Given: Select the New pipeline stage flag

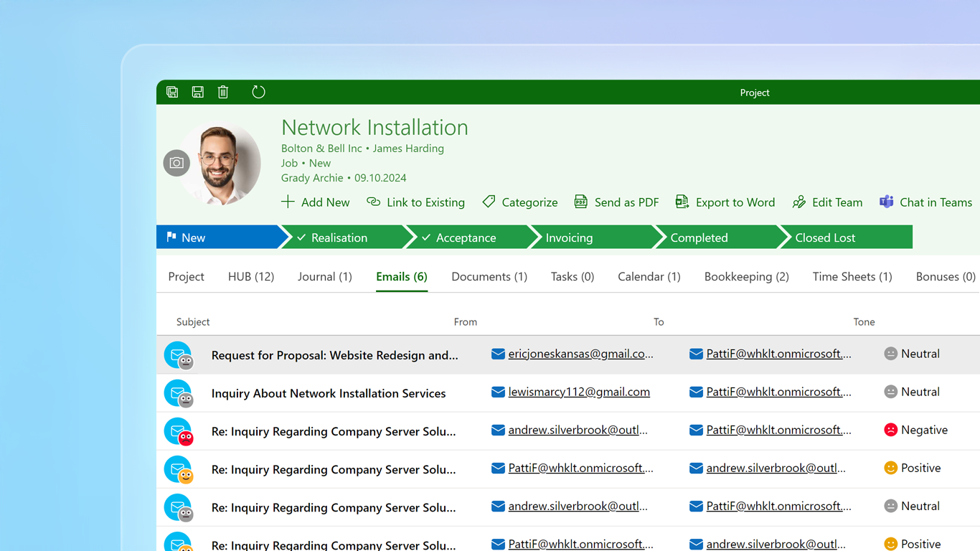Looking at the screenshot, I should pyautogui.click(x=171, y=237).
